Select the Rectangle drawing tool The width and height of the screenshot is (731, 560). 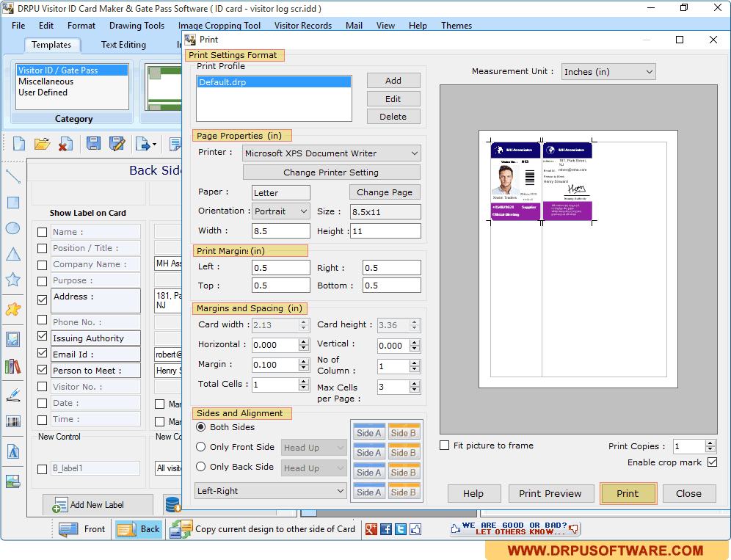coord(12,202)
